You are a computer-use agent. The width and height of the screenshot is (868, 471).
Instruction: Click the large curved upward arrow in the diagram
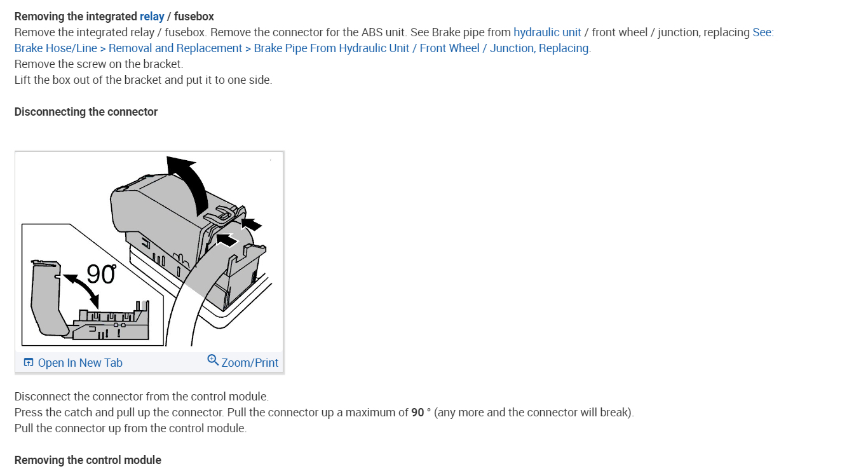point(191,181)
